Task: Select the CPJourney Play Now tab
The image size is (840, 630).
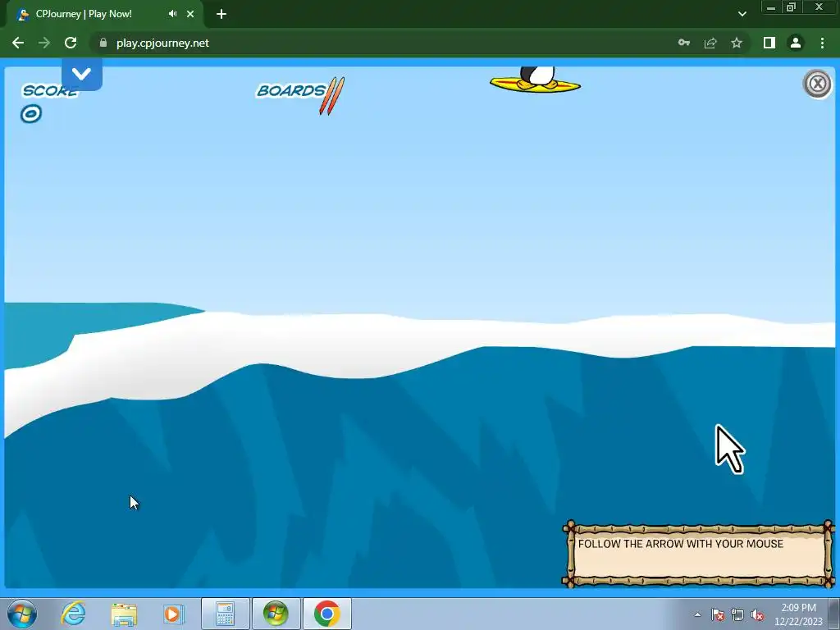Action: 104,15
